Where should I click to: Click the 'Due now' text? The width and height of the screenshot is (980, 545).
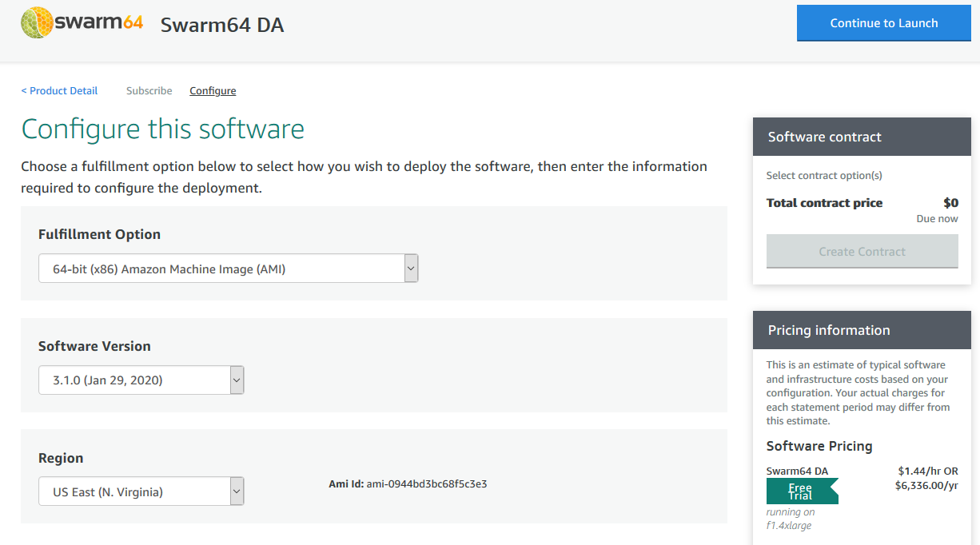(937, 219)
